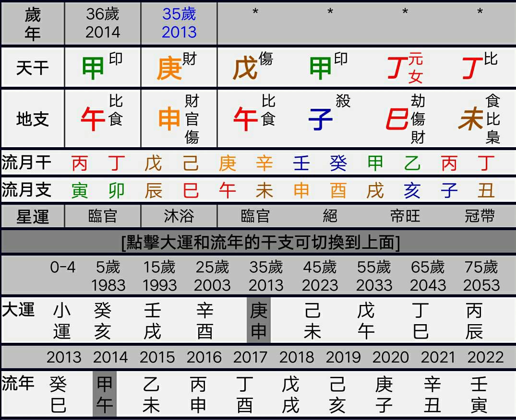
Task: Click the 45歲 2023 age header
Action: (320, 276)
